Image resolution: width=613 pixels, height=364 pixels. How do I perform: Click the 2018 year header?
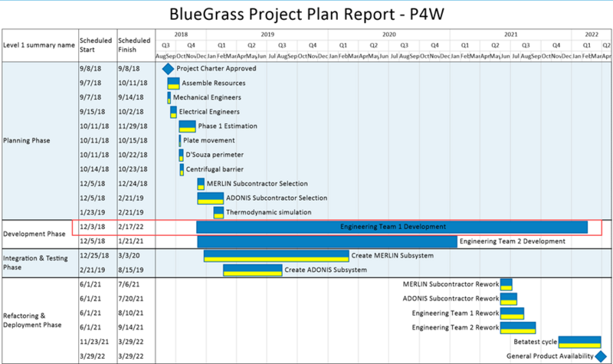coord(181,34)
